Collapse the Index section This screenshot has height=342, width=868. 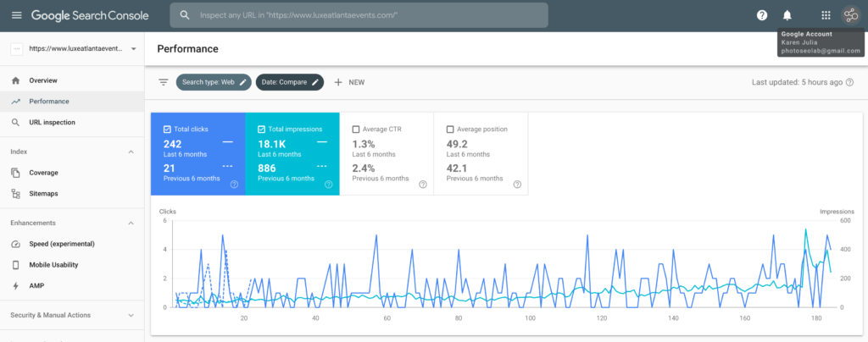(131, 152)
